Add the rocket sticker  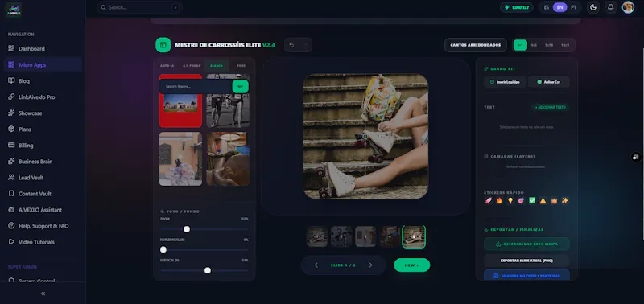(x=489, y=200)
